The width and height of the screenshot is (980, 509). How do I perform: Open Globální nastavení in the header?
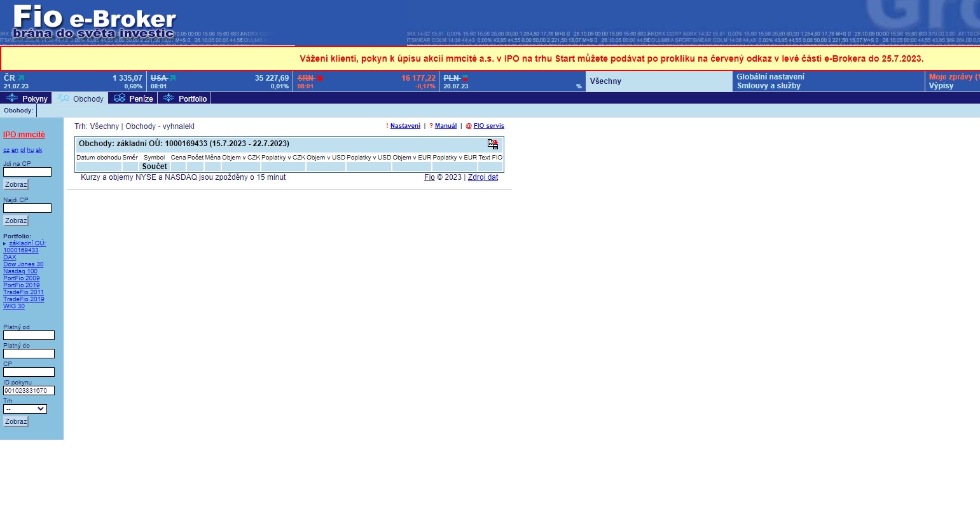pos(770,77)
